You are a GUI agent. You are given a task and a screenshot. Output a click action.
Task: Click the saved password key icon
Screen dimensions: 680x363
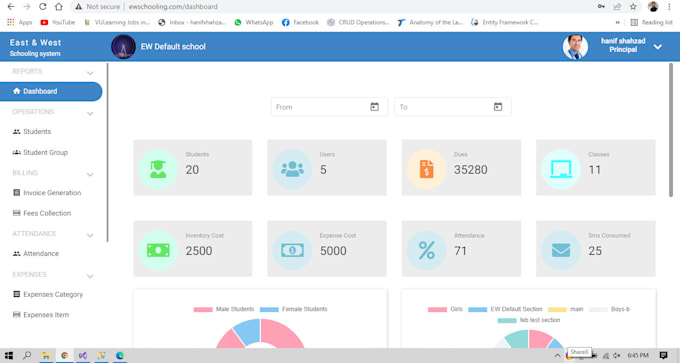[601, 7]
